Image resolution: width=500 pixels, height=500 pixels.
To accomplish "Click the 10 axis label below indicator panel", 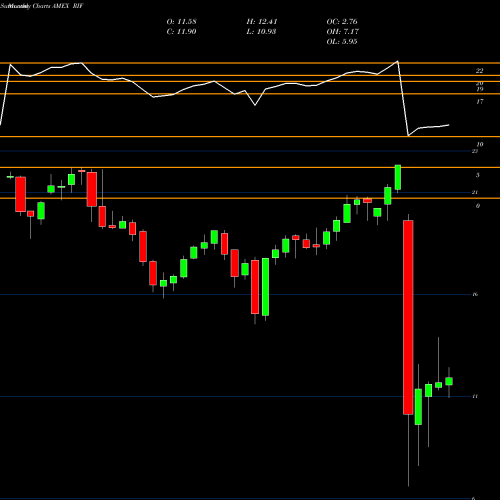I will (x=479, y=144).
